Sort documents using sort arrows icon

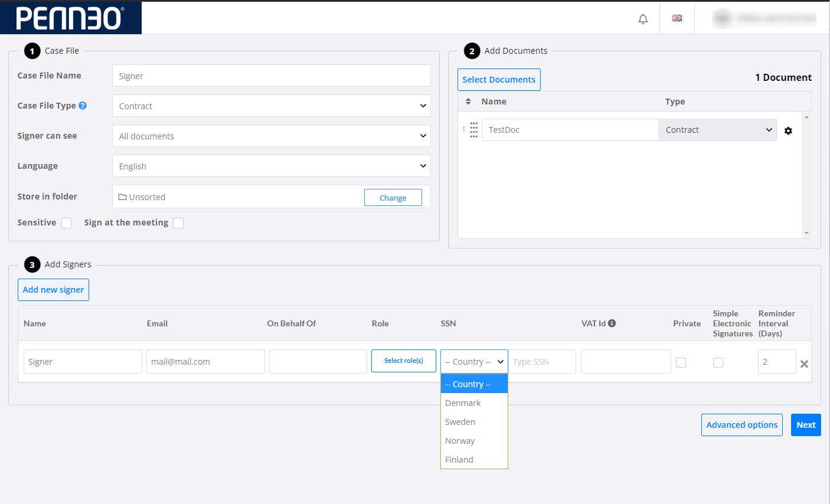pyautogui.click(x=468, y=102)
